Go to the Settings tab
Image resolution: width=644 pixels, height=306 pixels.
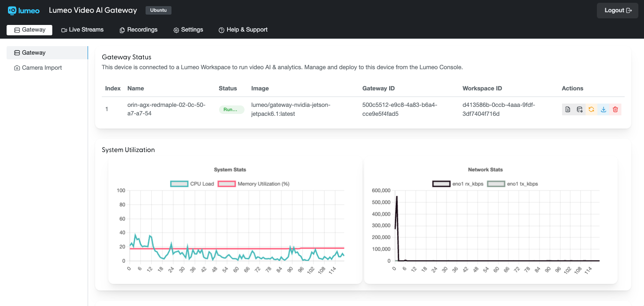click(188, 30)
